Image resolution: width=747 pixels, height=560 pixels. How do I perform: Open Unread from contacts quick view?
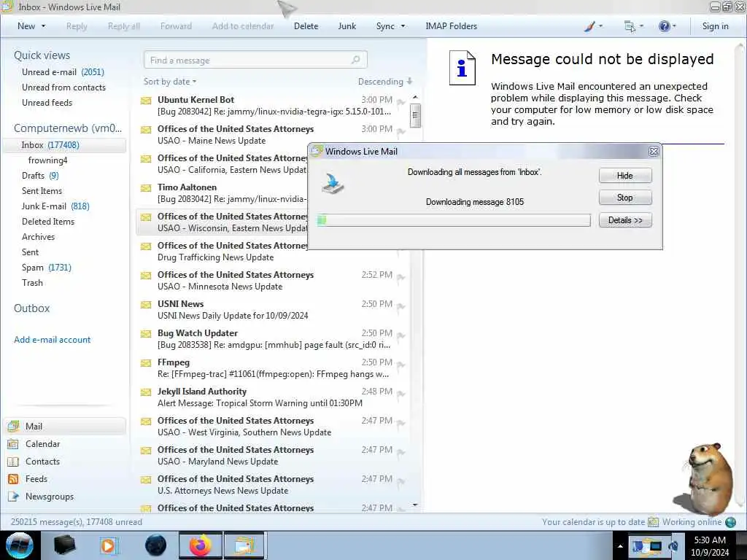pyautogui.click(x=64, y=87)
